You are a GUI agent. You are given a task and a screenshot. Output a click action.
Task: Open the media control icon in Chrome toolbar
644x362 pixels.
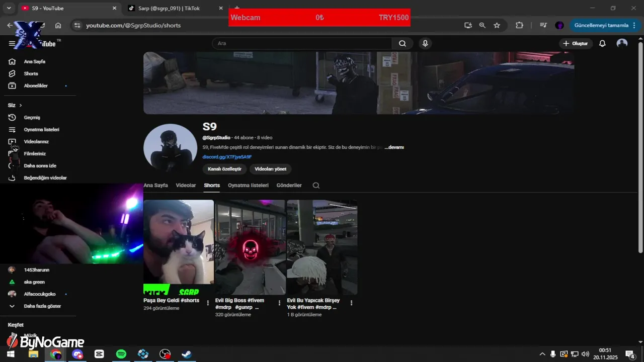tap(543, 25)
